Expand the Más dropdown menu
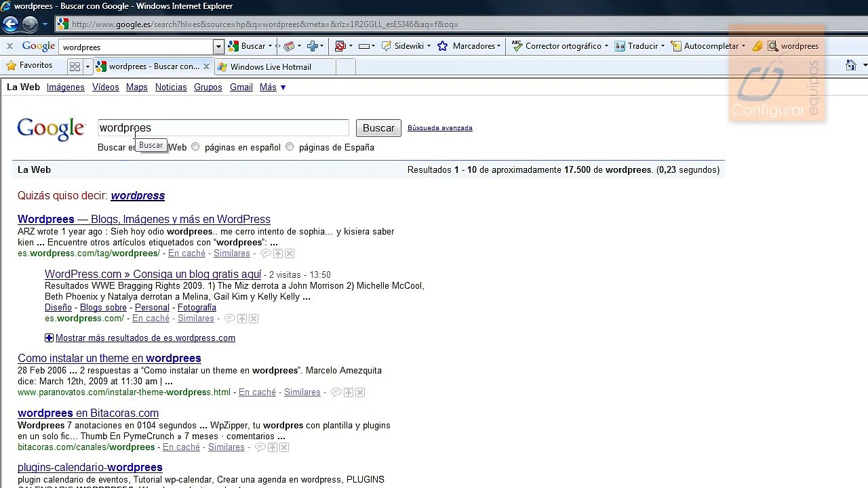Image resolution: width=868 pixels, height=488 pixels. (x=273, y=87)
